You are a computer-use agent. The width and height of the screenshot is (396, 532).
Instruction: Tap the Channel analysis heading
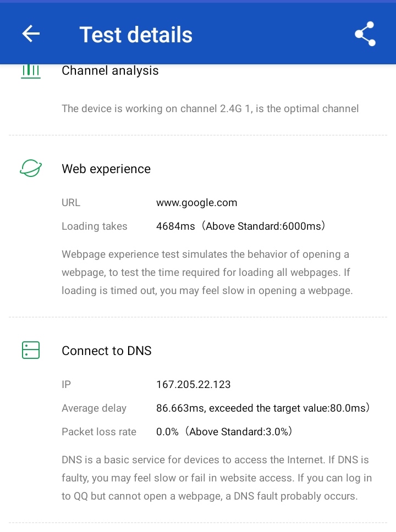110,71
